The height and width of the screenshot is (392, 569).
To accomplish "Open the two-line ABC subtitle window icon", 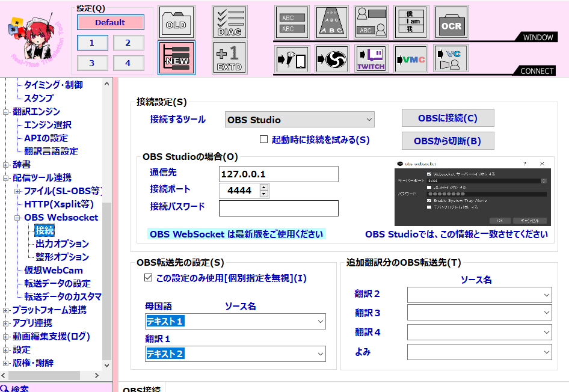I will coord(292,22).
